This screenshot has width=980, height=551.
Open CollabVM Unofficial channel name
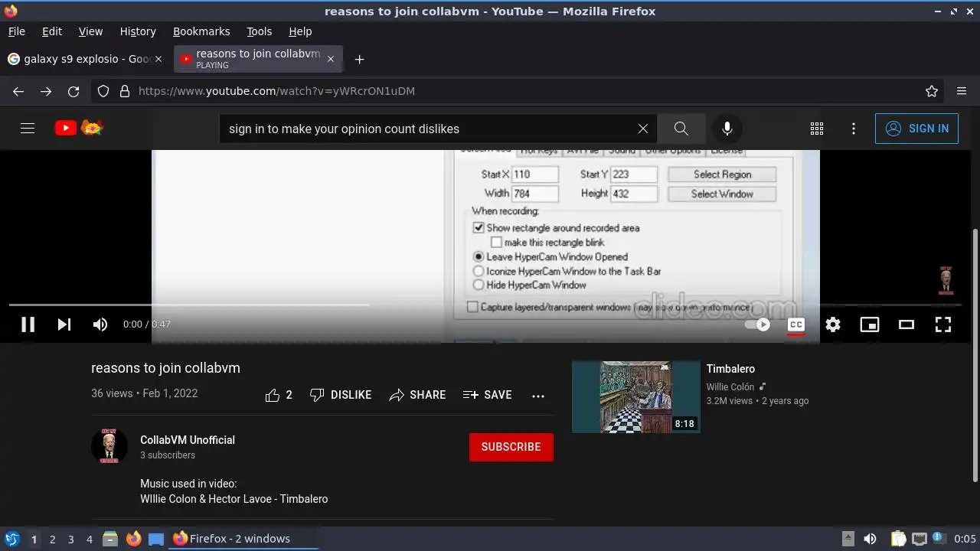[x=188, y=440]
